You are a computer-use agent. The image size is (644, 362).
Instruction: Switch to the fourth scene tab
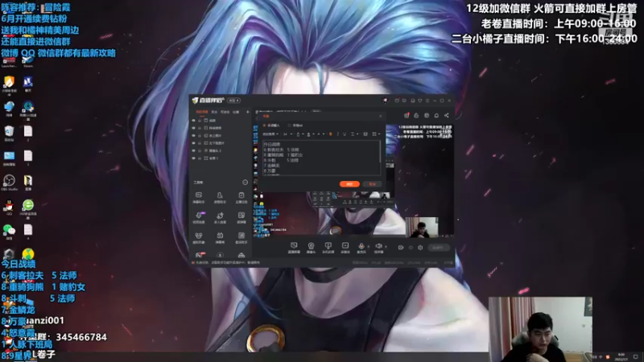coord(236,112)
